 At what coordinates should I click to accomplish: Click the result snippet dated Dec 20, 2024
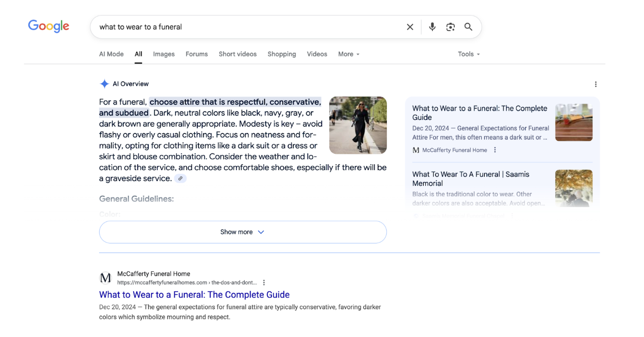240,312
